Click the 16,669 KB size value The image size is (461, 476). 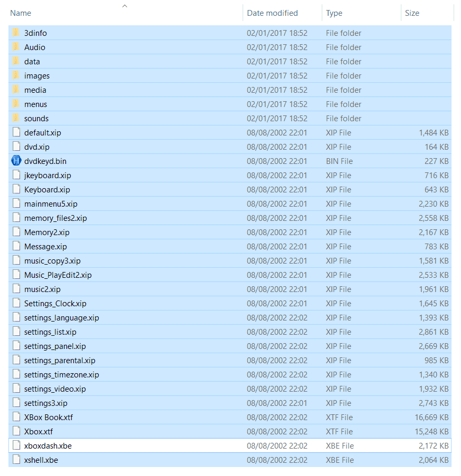click(431, 417)
